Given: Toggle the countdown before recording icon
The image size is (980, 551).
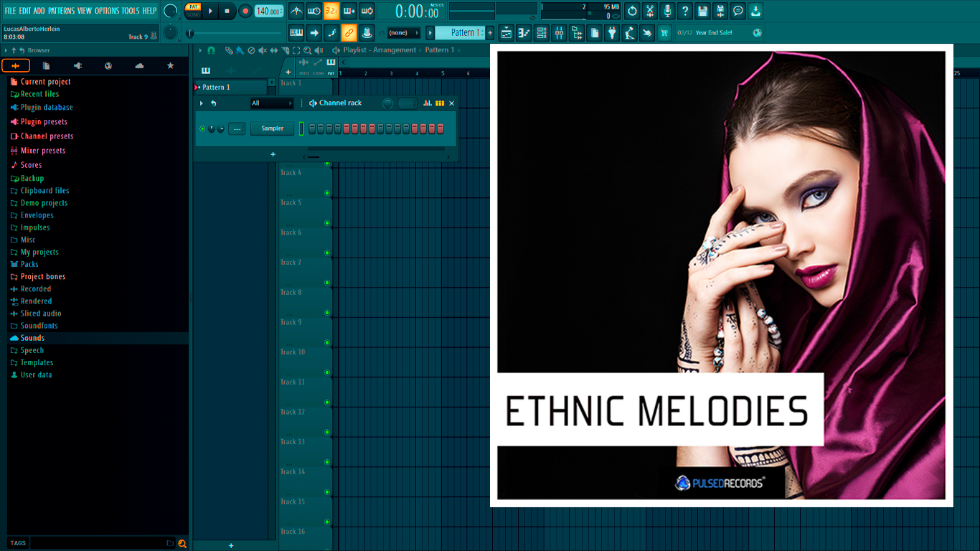Looking at the screenshot, I should click(331, 11).
